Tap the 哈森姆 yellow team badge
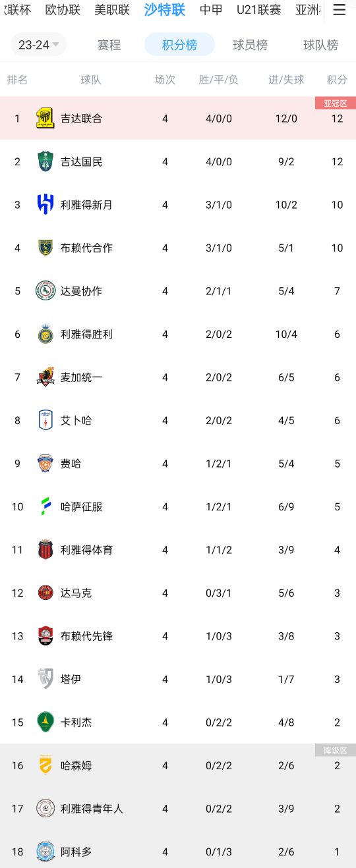This screenshot has height=868, width=356. pyautogui.click(x=45, y=765)
